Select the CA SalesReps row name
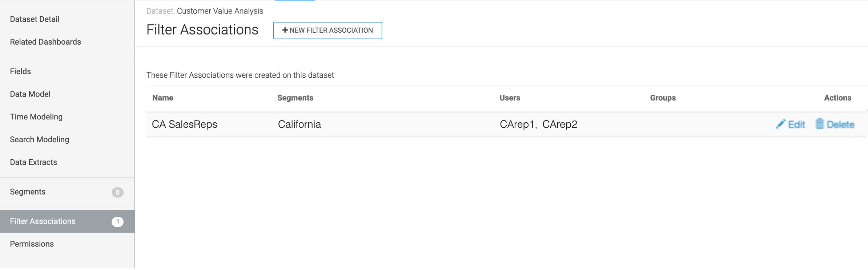This screenshot has width=868, height=270. pos(184,124)
